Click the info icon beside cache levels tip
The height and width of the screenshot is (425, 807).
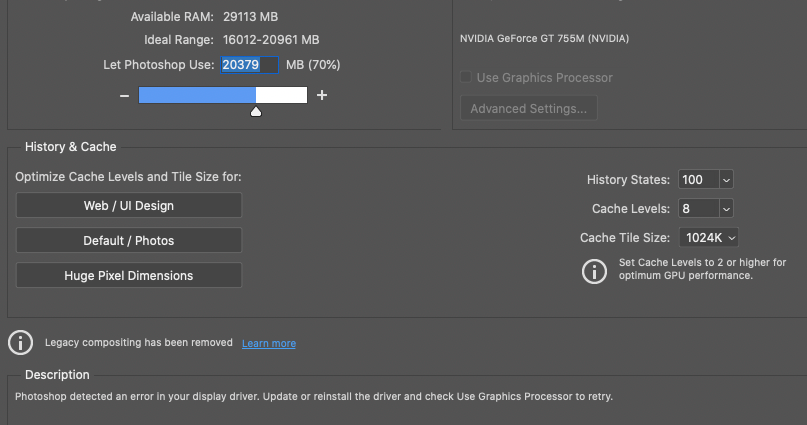click(594, 270)
